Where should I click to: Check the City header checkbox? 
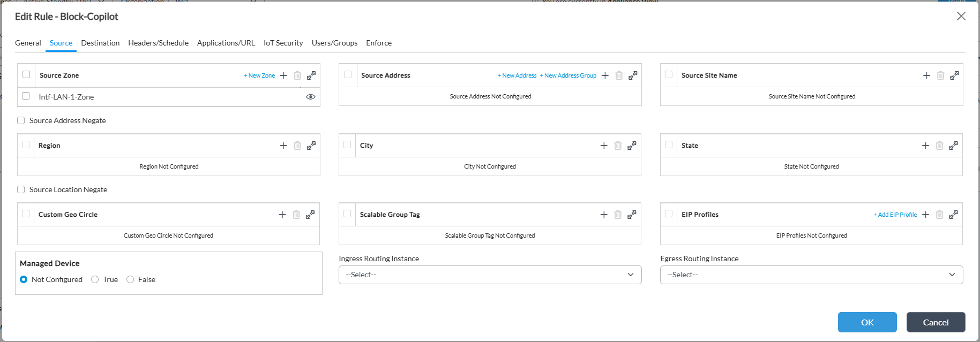pyautogui.click(x=347, y=145)
